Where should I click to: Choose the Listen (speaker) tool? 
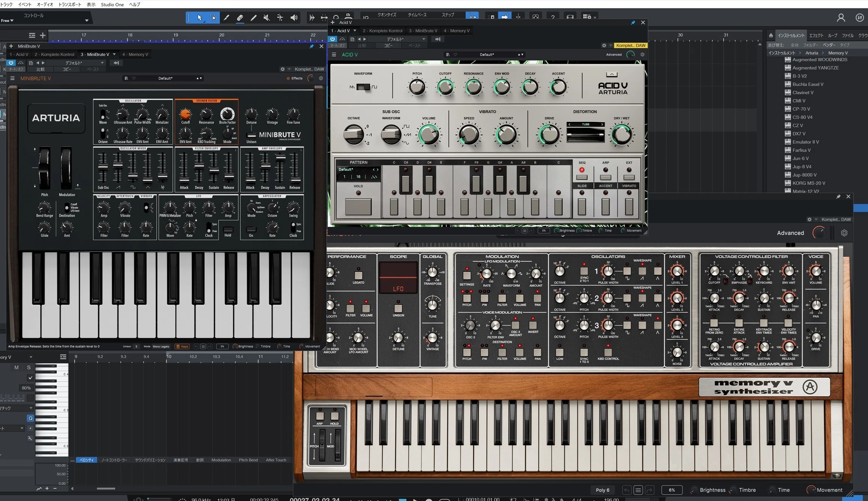click(294, 18)
